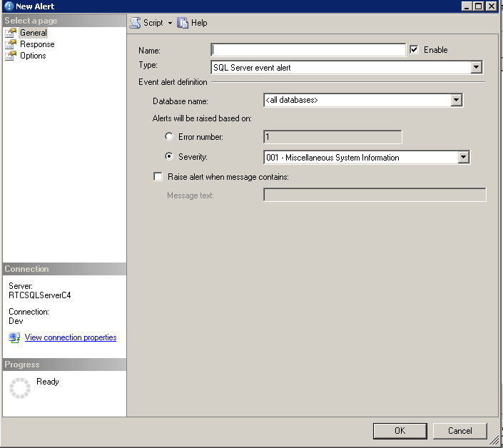
Task: Click the RTCSQLServerC4 server name text
Action: 40,295
